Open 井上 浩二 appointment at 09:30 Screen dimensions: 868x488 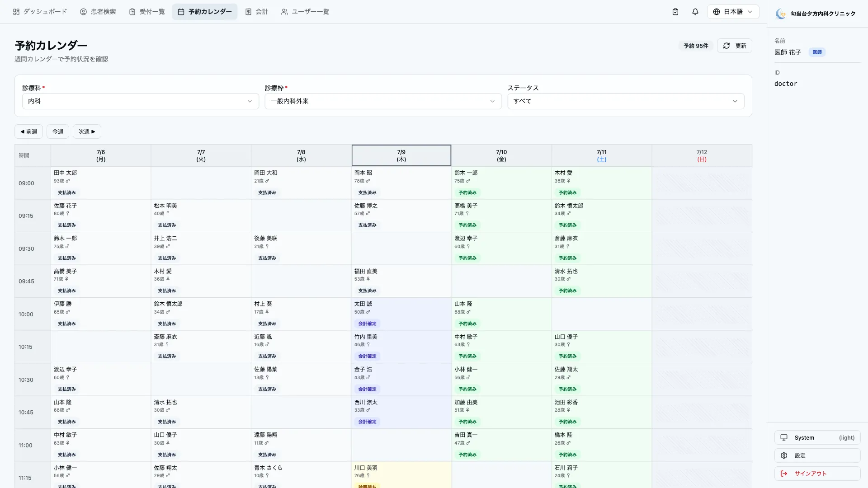(201, 249)
